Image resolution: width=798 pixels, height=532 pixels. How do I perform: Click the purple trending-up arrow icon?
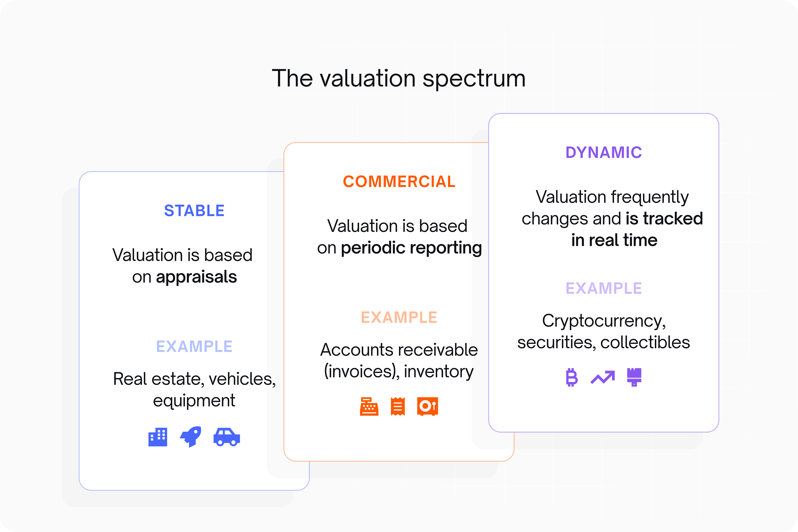click(x=602, y=377)
